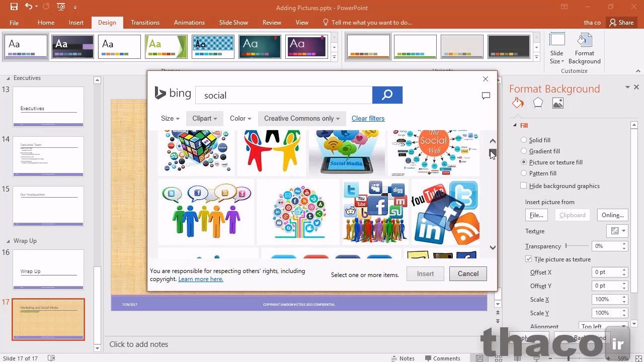Uncheck Tile picture as texture
Viewport: 644px width, 362px height.
click(528, 259)
